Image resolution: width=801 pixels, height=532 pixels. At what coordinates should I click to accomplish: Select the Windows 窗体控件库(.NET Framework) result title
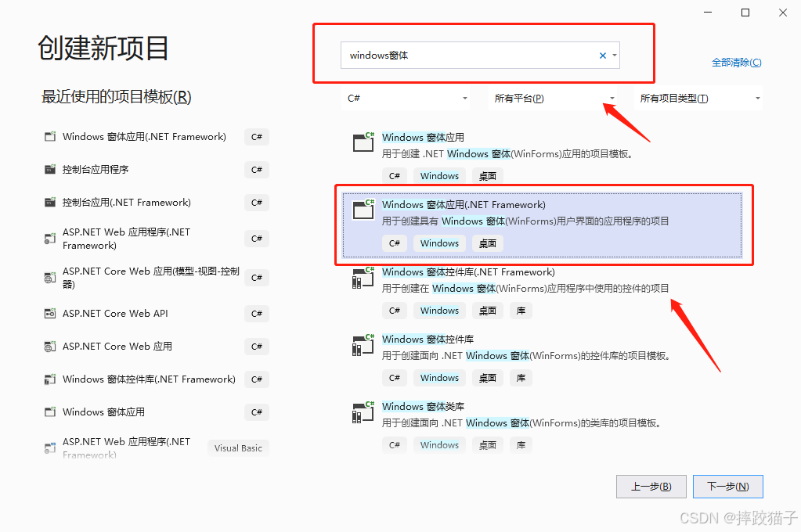point(468,272)
